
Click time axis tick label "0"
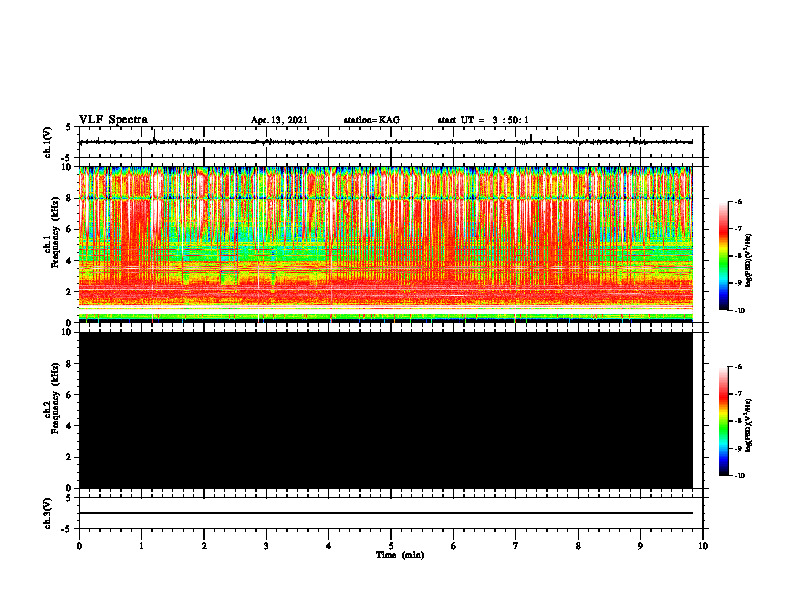(79, 546)
